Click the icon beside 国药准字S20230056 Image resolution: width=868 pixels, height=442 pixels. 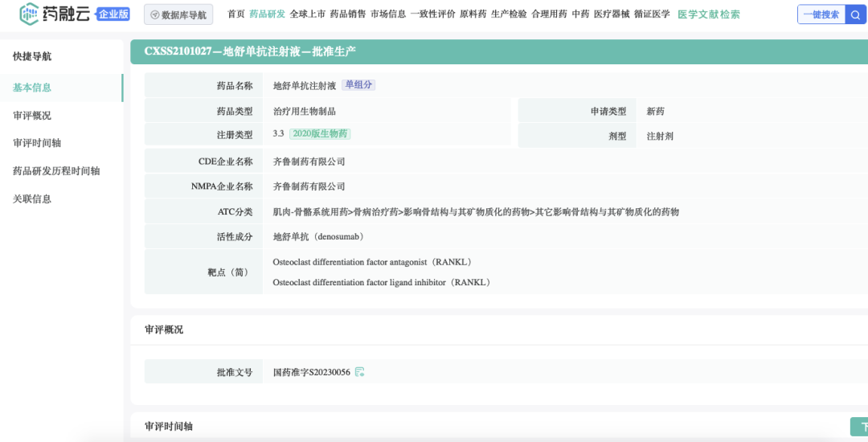360,372
